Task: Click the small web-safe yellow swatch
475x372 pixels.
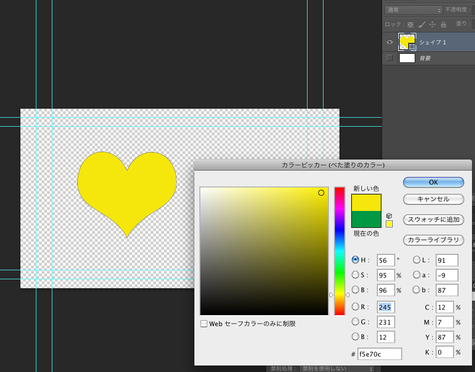Action: [389, 224]
